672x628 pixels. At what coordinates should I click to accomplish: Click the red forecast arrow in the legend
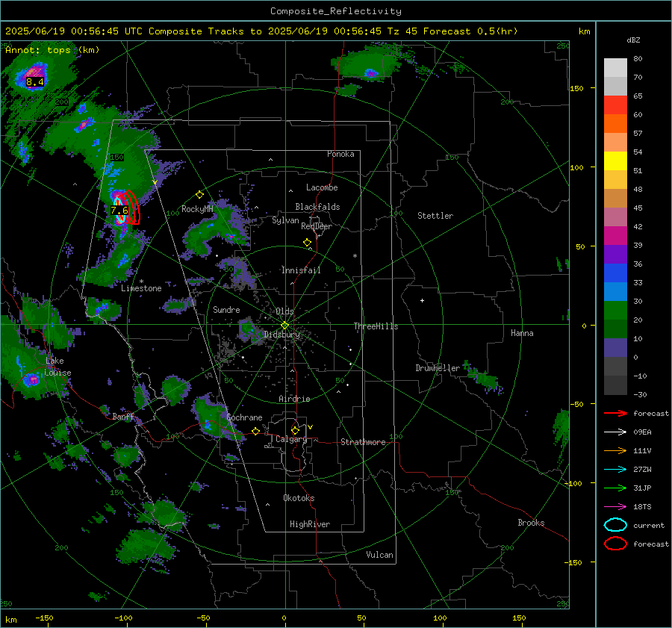pyautogui.click(x=615, y=413)
